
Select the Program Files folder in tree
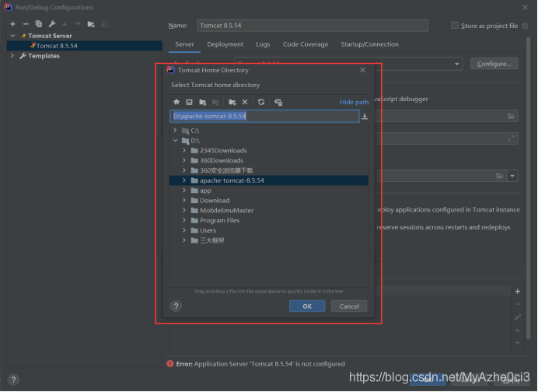pyautogui.click(x=219, y=220)
